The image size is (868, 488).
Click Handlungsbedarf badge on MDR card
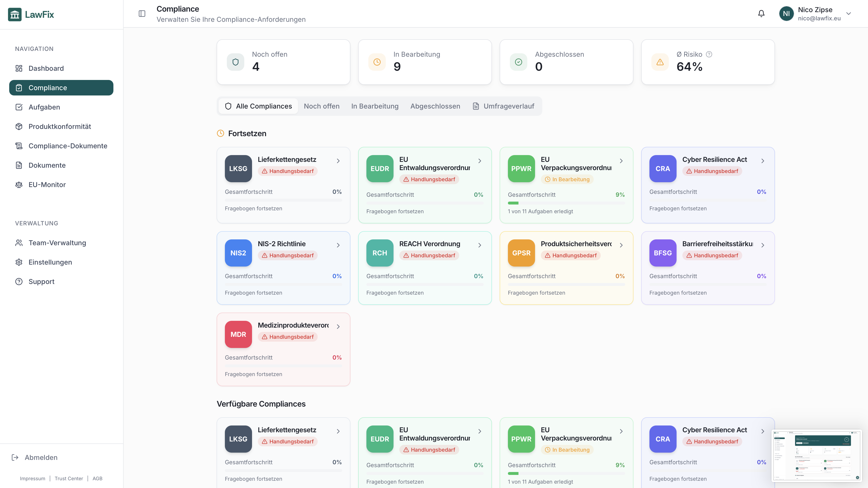pos(287,337)
